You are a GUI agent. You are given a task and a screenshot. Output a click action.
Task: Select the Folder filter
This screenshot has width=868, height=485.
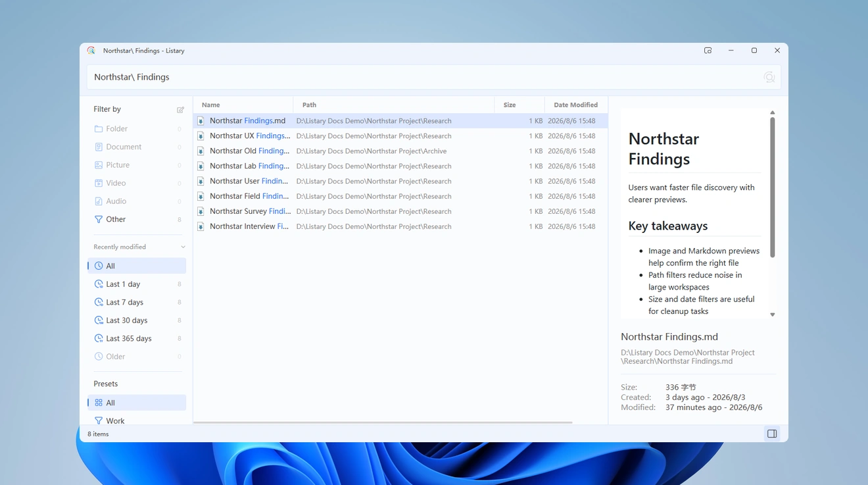(x=137, y=129)
